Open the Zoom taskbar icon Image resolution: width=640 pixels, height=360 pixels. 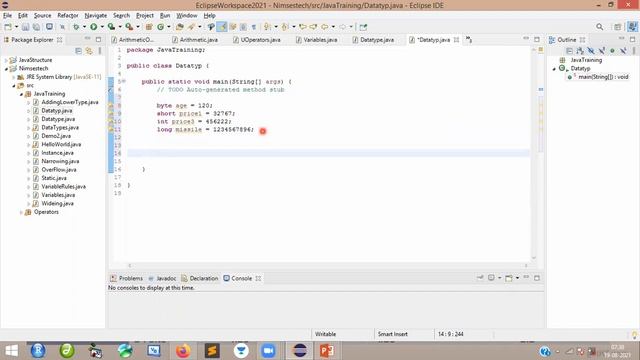pyautogui.click(x=268, y=351)
